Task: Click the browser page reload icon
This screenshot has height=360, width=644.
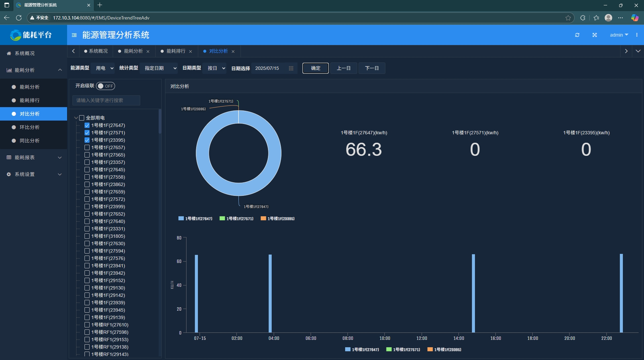Action: [x=19, y=18]
